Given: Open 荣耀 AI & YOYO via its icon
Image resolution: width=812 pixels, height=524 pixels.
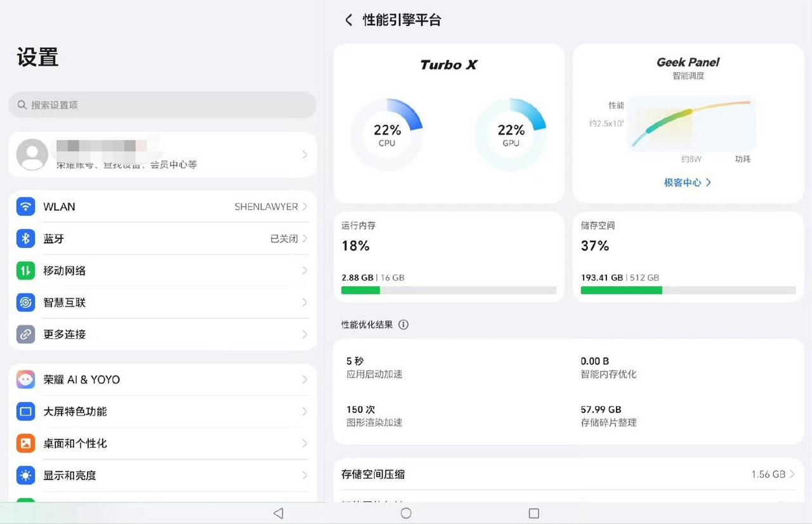Looking at the screenshot, I should (25, 379).
